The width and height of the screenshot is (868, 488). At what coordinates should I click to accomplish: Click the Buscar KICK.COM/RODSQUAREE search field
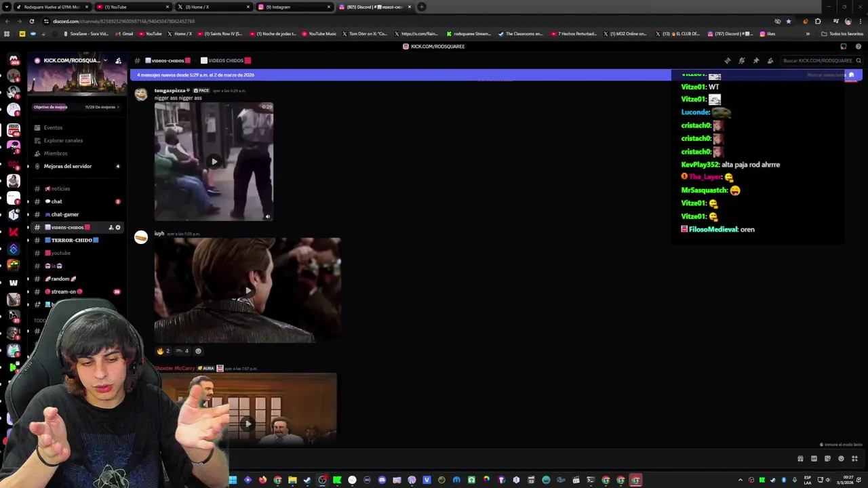[821, 60]
